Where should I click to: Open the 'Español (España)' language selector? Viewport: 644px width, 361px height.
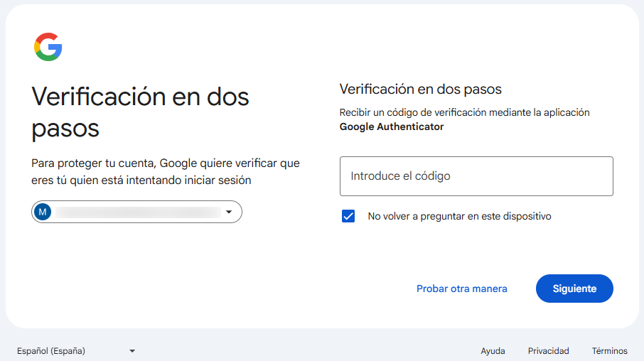[51, 351]
